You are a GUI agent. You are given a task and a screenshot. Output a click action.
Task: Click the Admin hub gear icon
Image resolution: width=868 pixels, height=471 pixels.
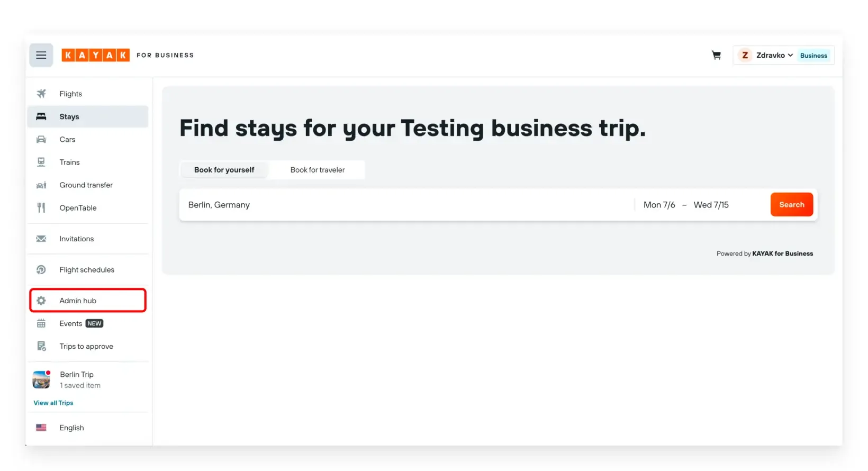(41, 301)
